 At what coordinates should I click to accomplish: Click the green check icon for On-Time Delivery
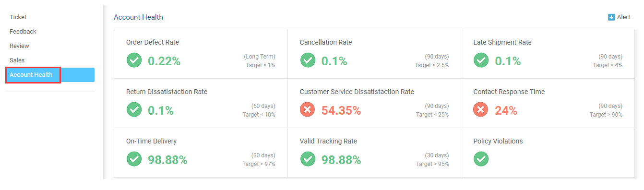click(x=134, y=159)
